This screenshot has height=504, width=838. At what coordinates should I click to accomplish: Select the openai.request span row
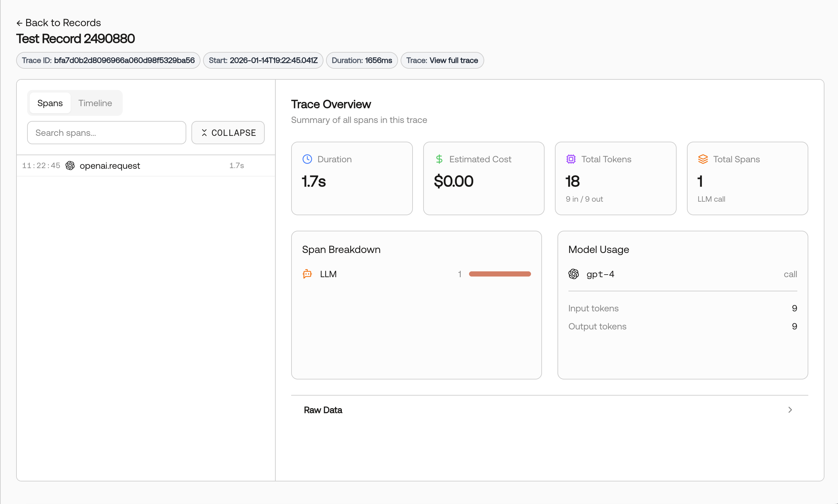point(146,166)
